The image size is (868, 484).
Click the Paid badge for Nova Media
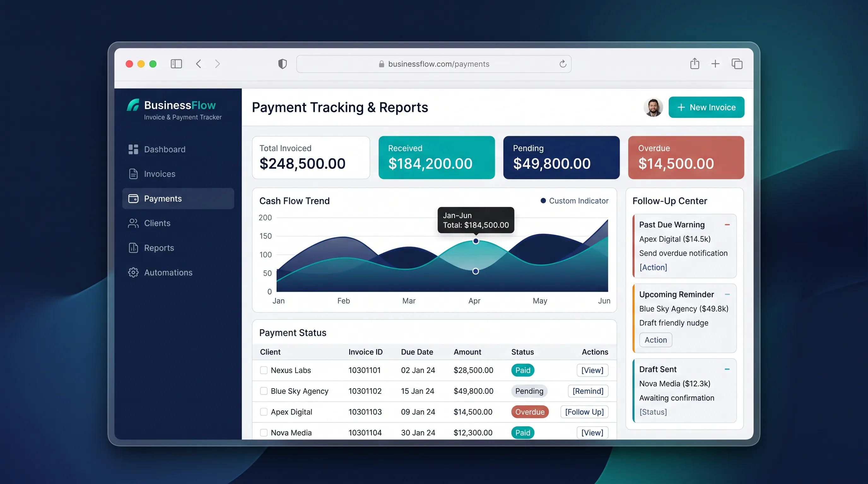point(523,433)
